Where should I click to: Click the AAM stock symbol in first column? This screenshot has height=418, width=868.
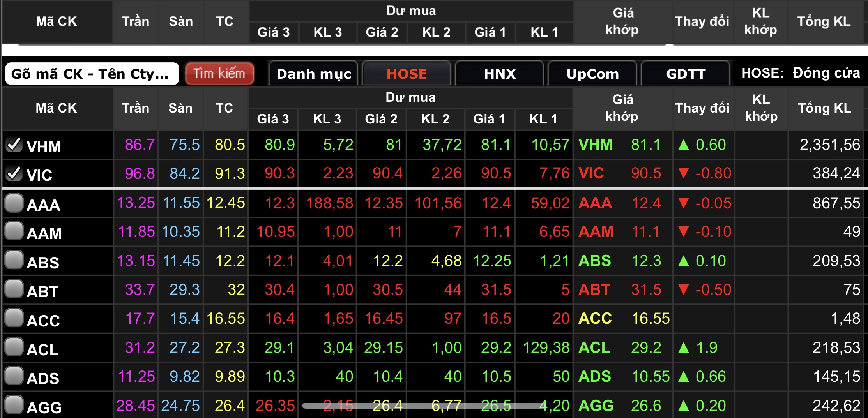tap(44, 234)
